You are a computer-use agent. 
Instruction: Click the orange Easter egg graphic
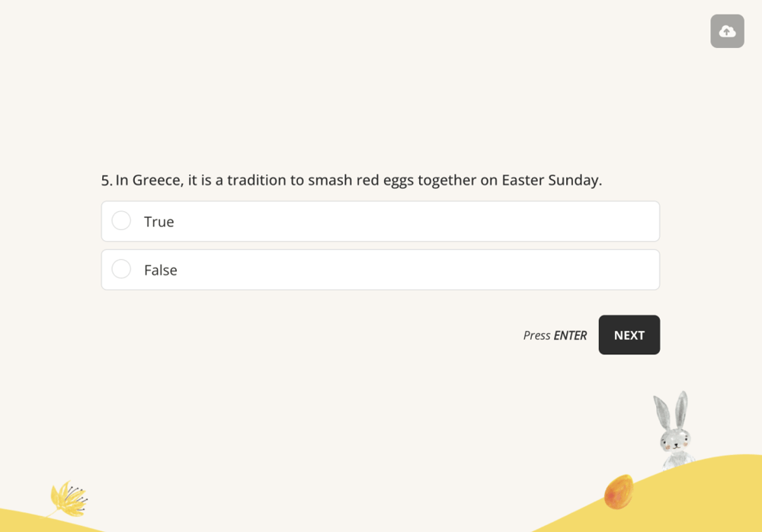click(x=618, y=492)
